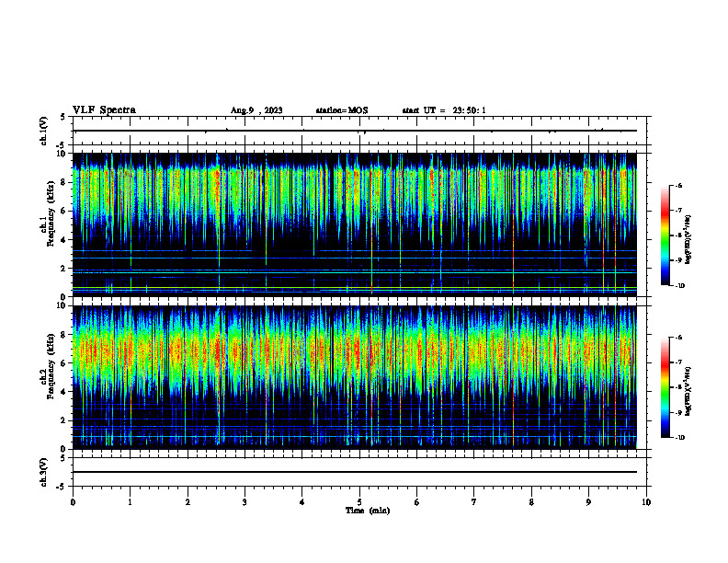The height and width of the screenshot is (563, 728).
Task: Click the "8" kHz tick of ch.1 spectrogram
Action: click(x=64, y=182)
